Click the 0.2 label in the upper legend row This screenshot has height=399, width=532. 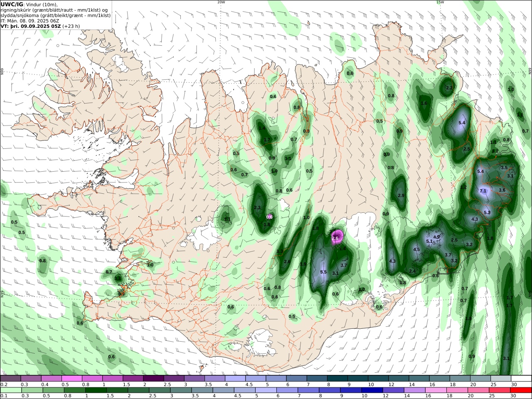4,384
